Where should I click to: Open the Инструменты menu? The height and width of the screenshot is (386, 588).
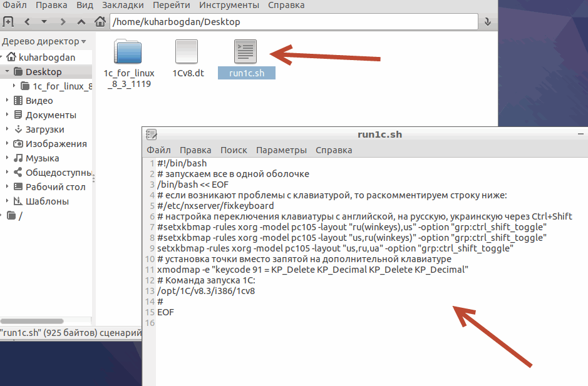tap(229, 5)
